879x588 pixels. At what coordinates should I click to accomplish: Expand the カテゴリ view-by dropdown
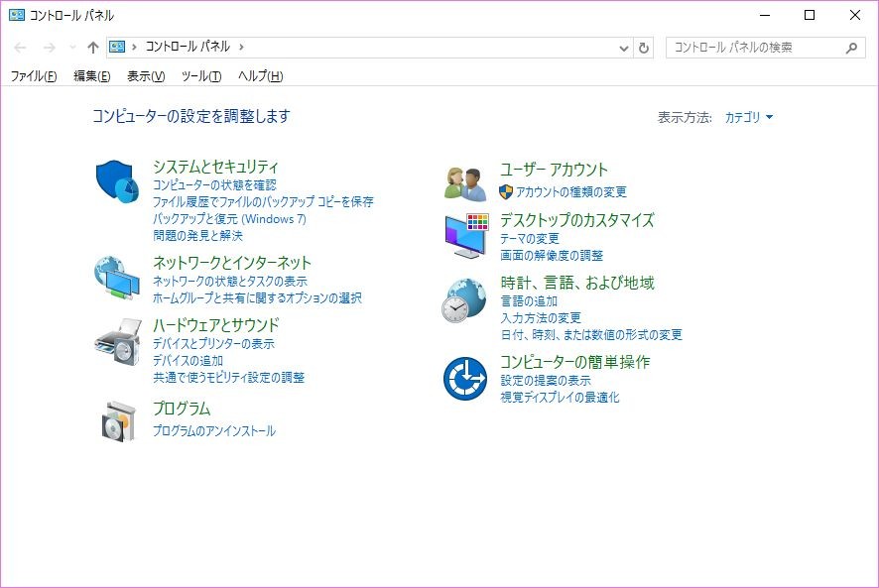[x=748, y=117]
